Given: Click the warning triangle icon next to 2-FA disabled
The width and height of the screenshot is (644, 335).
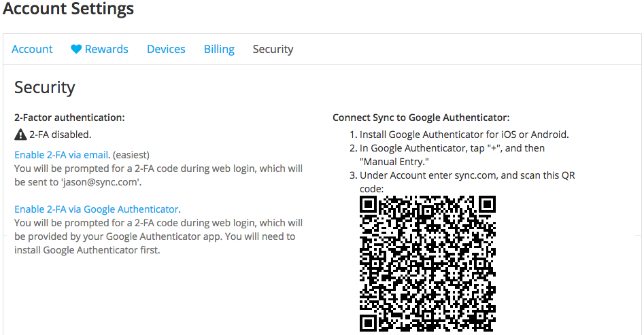Looking at the screenshot, I should (x=20, y=135).
